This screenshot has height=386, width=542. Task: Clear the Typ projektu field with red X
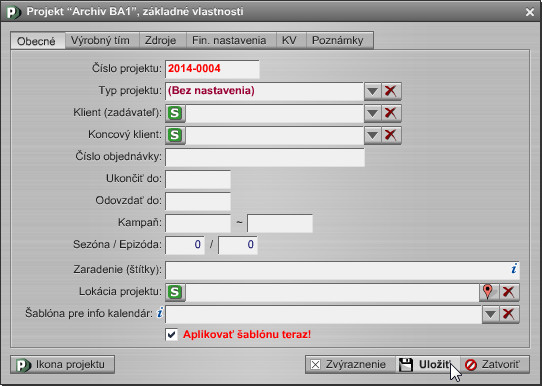coord(391,91)
